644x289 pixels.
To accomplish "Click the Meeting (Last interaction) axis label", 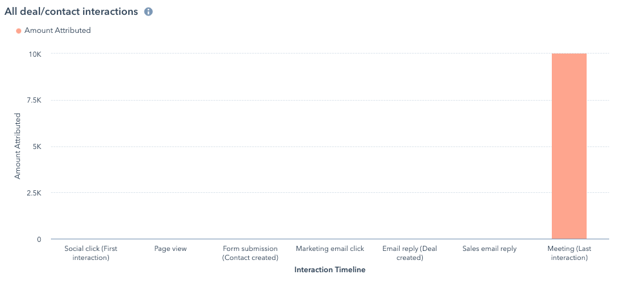I will tap(569, 254).
